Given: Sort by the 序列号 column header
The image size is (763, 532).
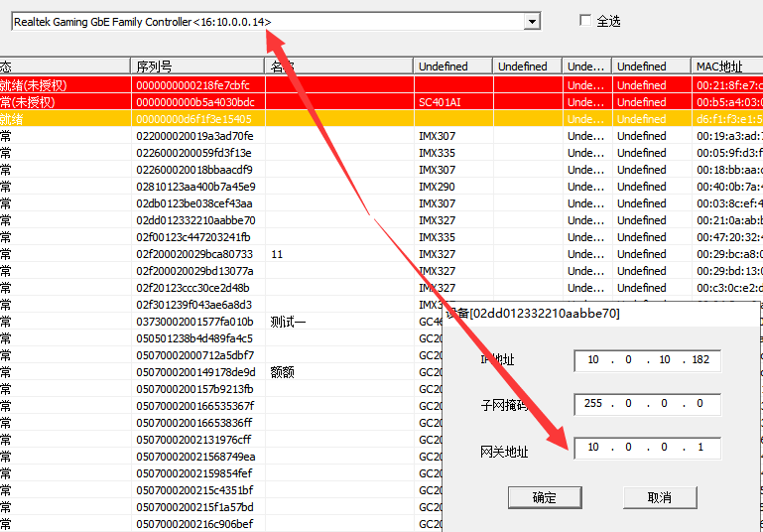Looking at the screenshot, I should pos(198,66).
